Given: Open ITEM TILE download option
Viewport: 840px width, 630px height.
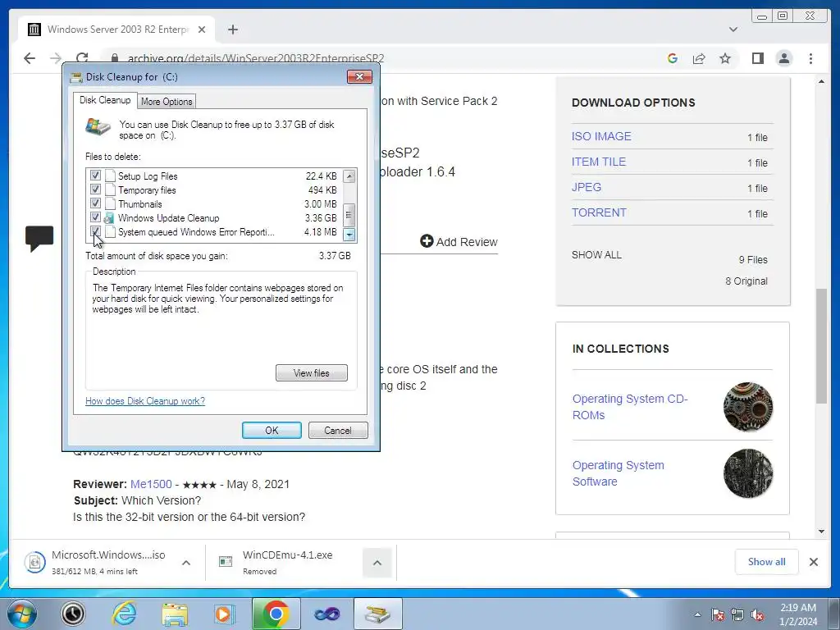Looking at the screenshot, I should 598,162.
